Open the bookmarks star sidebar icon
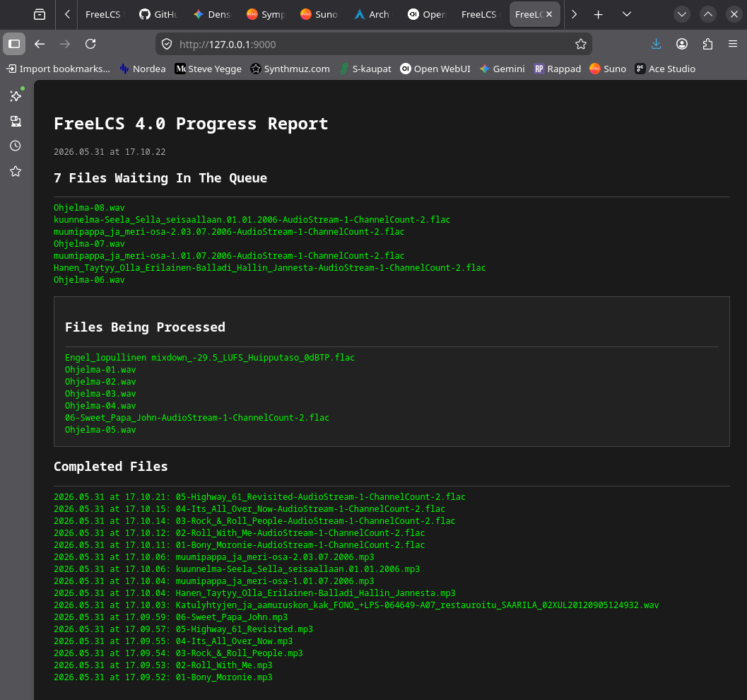This screenshot has height=700, width=747. 16,171
